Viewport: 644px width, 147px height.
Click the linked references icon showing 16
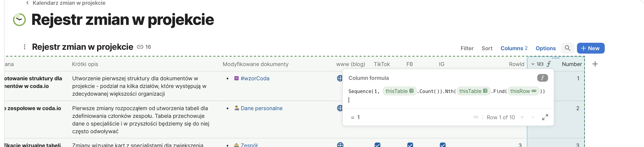(140, 47)
